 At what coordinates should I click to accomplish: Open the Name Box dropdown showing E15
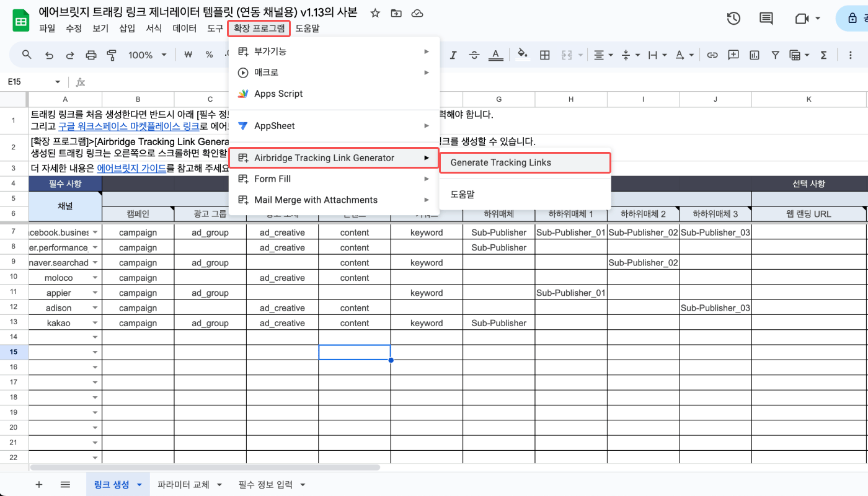click(x=58, y=82)
